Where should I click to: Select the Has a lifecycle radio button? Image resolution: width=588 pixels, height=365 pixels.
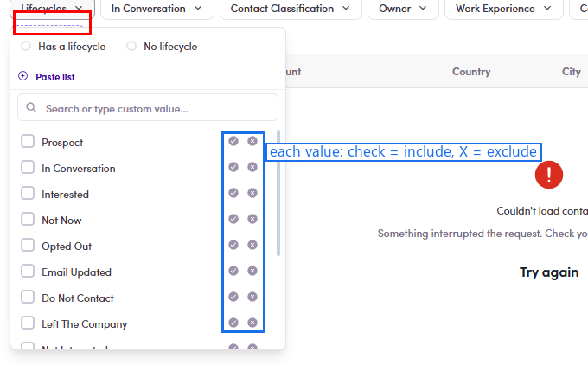[26, 46]
